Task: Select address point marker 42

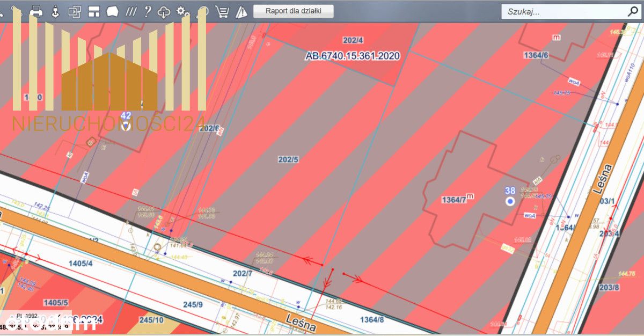Action: 126,126
